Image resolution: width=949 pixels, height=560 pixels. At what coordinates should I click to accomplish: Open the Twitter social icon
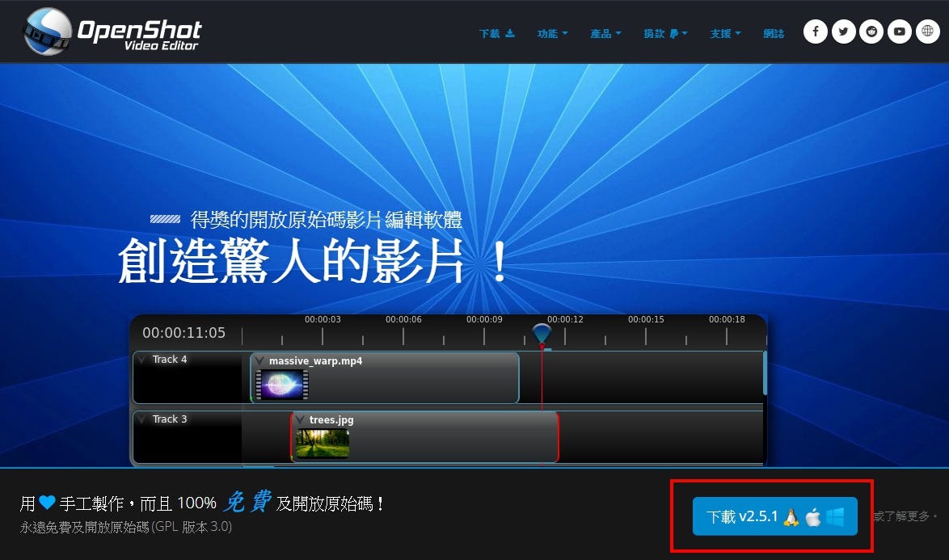point(844,32)
